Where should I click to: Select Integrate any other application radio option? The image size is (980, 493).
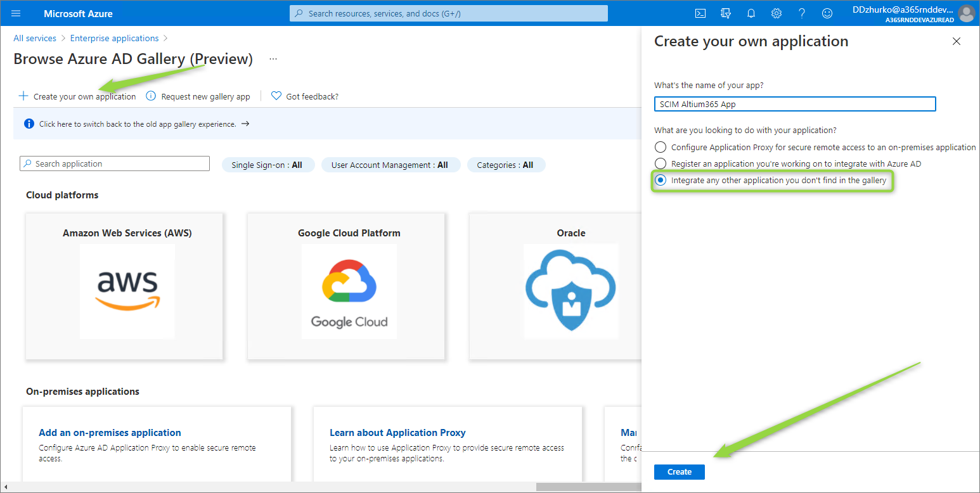pos(661,181)
